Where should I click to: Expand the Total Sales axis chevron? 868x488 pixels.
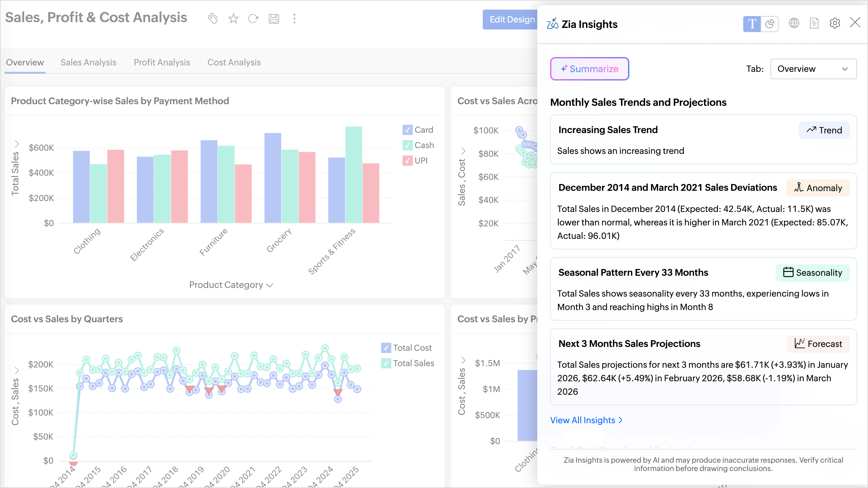[x=16, y=144]
